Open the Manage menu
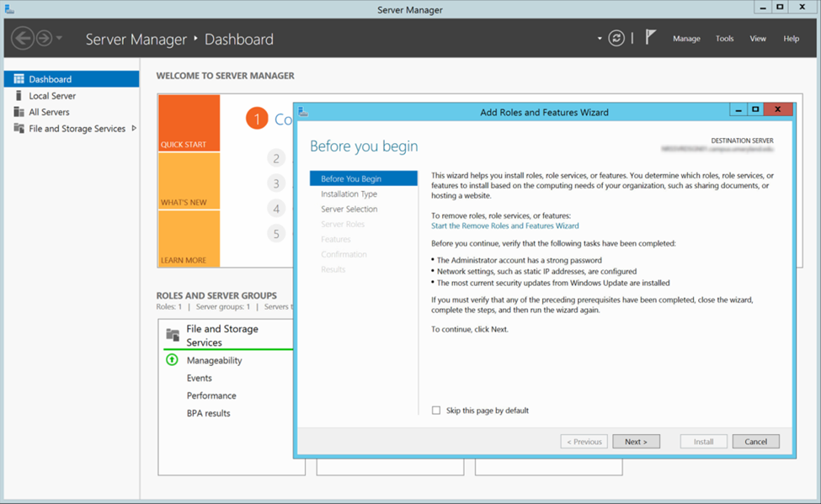Viewport: 821px width, 504px height. [686, 38]
